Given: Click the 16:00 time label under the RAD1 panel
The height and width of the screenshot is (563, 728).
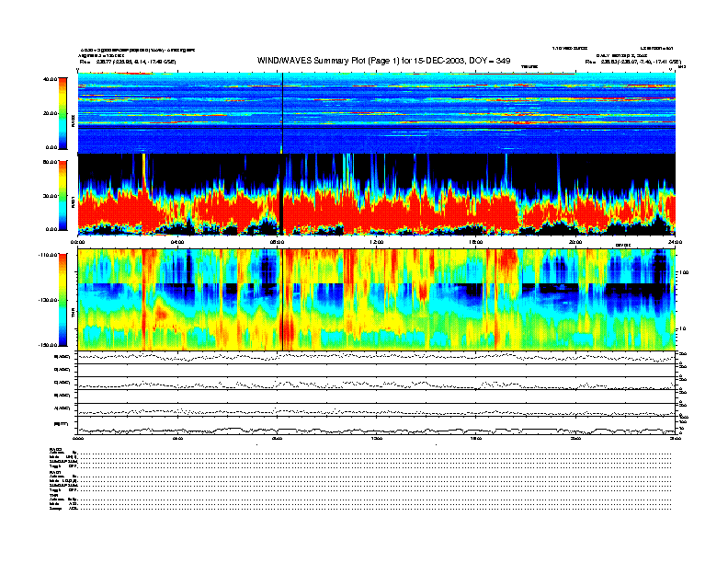Looking at the screenshot, I should (476, 242).
